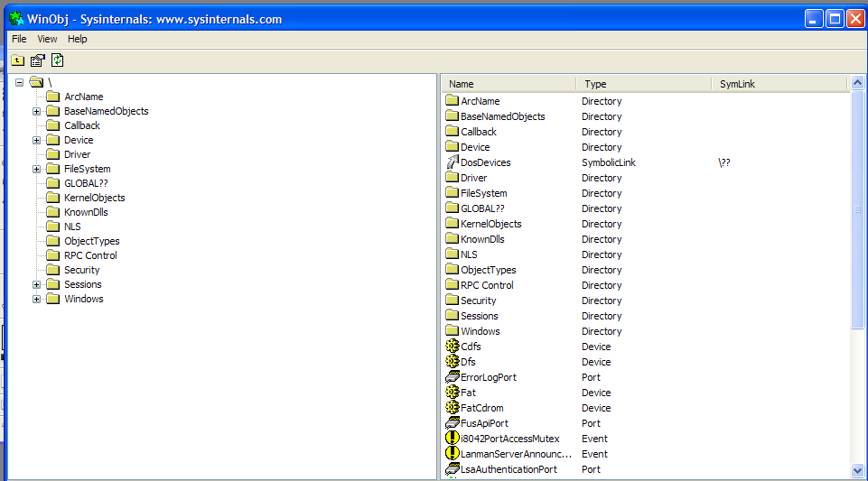
Task: Click the Dfs device gear icon
Action: click(453, 362)
